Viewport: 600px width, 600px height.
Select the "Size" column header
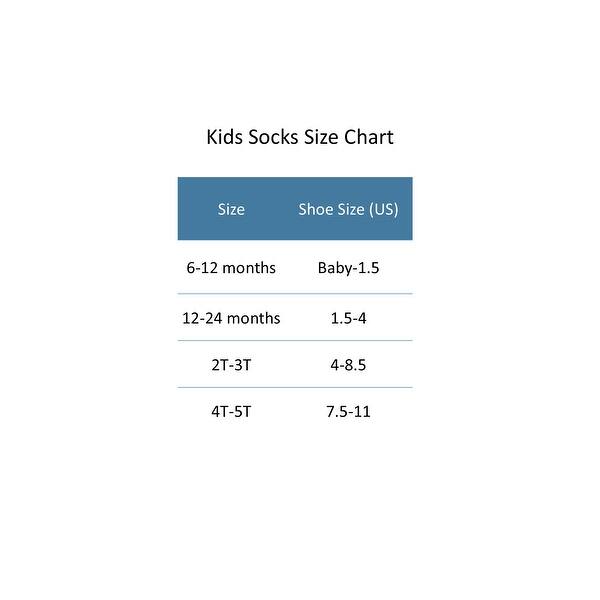tap(231, 209)
